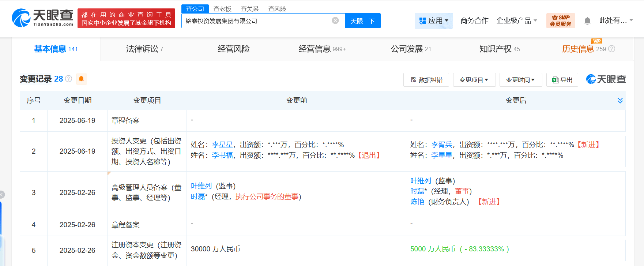Click the 变更前 column header
644x266 pixels.
click(297, 100)
